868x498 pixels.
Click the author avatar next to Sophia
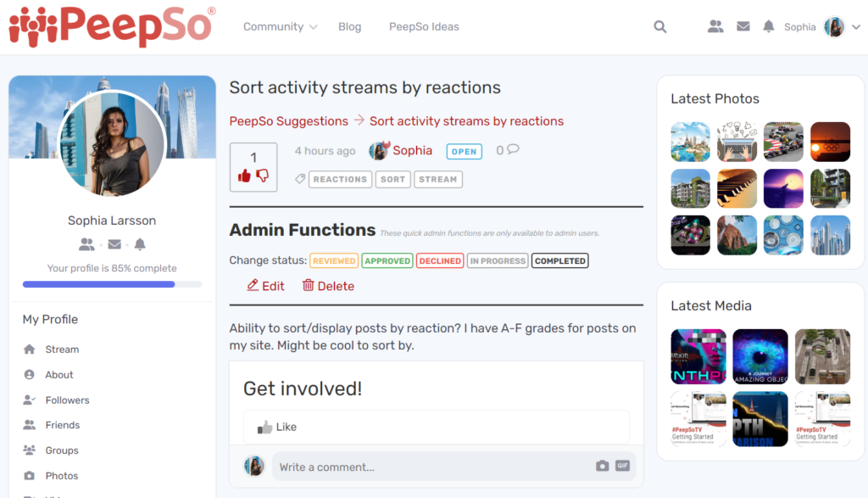coord(379,150)
